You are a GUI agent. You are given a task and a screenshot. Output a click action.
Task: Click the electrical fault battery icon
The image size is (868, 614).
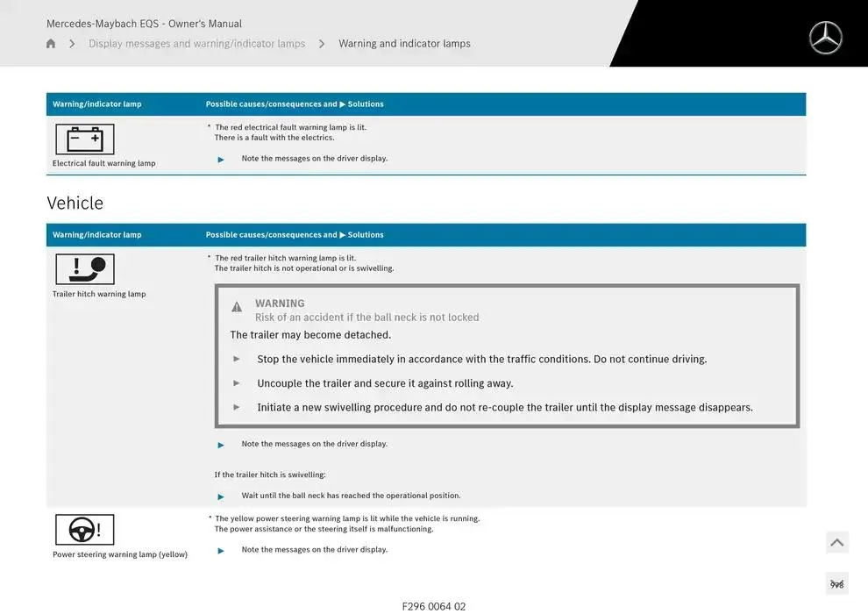(x=85, y=139)
